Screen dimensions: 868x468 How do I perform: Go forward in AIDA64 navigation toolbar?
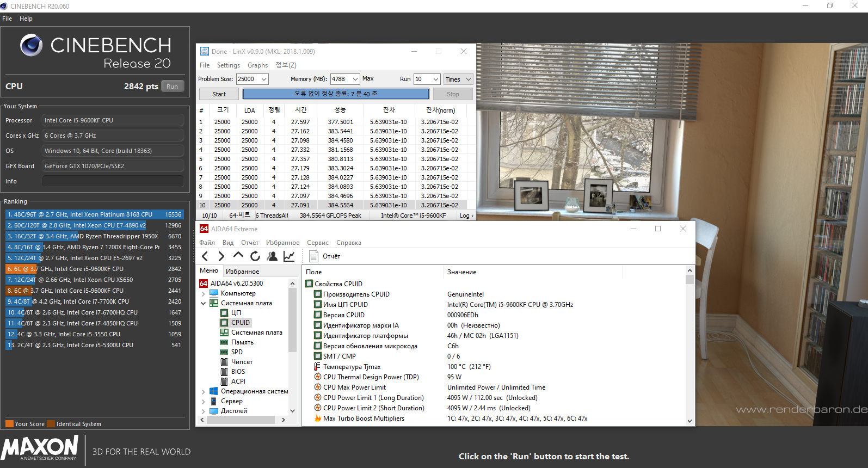coord(221,256)
